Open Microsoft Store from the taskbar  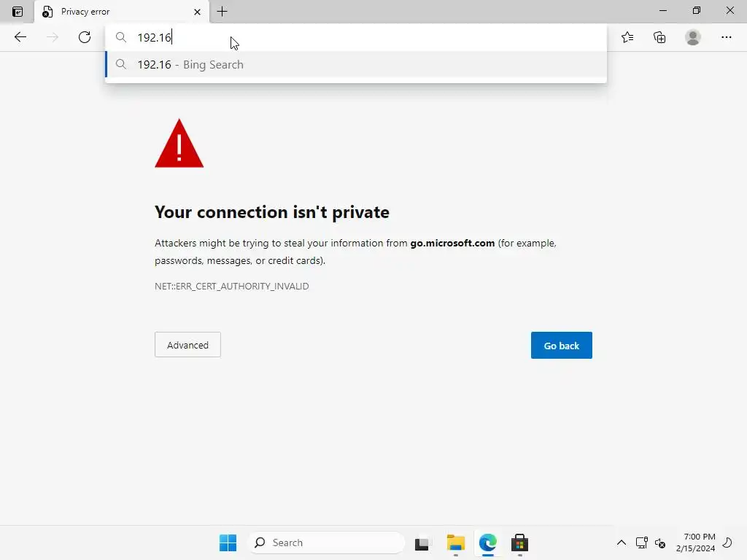point(519,542)
